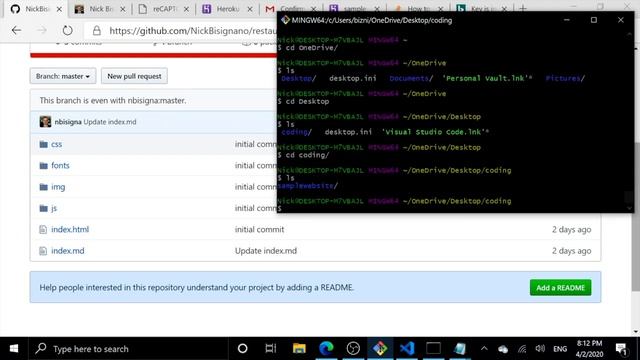Open index.html's initial commit message

pyautogui.click(x=260, y=229)
